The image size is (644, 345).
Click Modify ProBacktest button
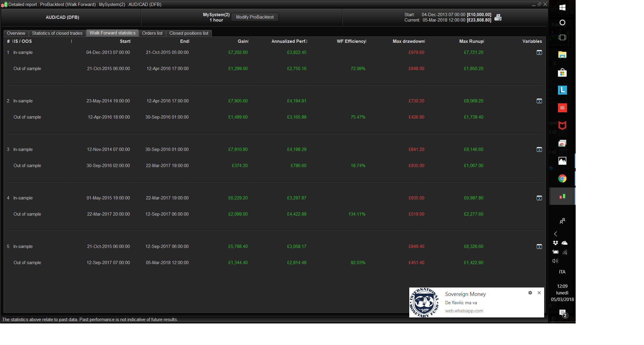click(x=255, y=17)
